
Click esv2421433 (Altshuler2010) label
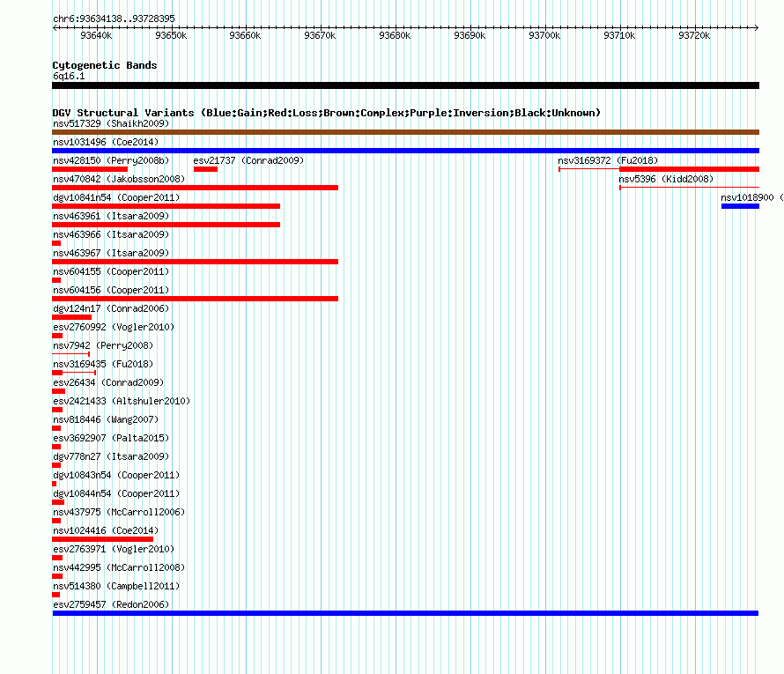click(x=122, y=401)
